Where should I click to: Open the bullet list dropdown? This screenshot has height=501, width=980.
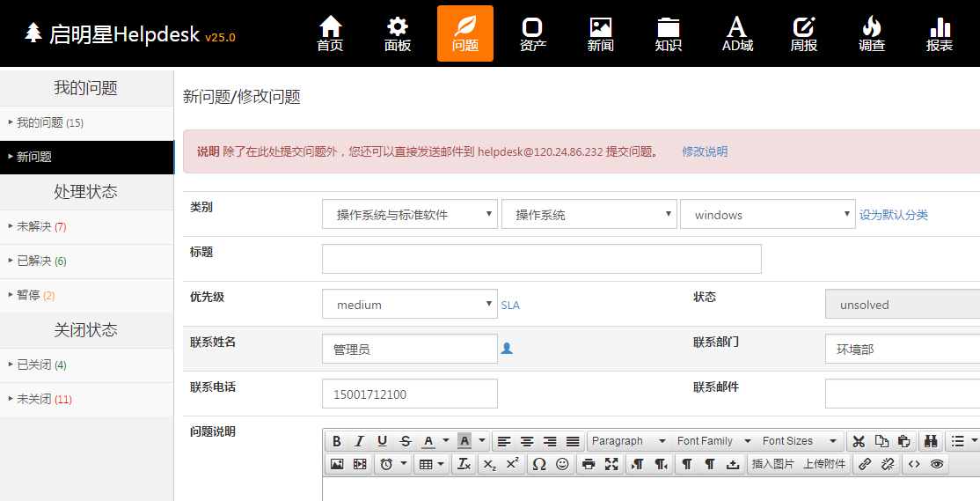(975, 442)
